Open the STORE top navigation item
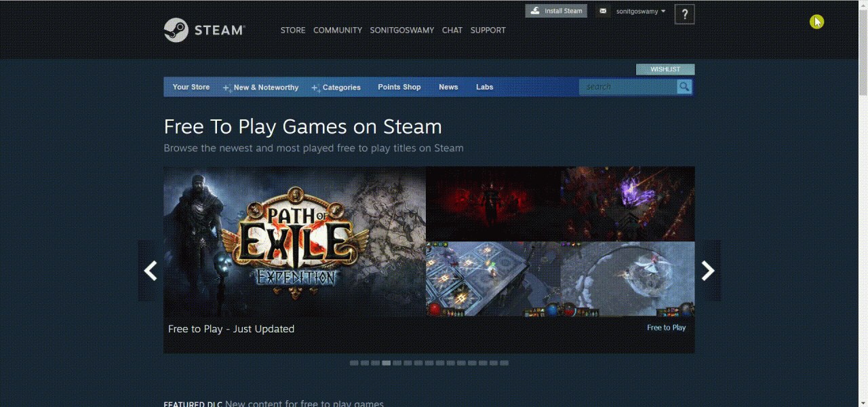868x407 pixels. 293,30
